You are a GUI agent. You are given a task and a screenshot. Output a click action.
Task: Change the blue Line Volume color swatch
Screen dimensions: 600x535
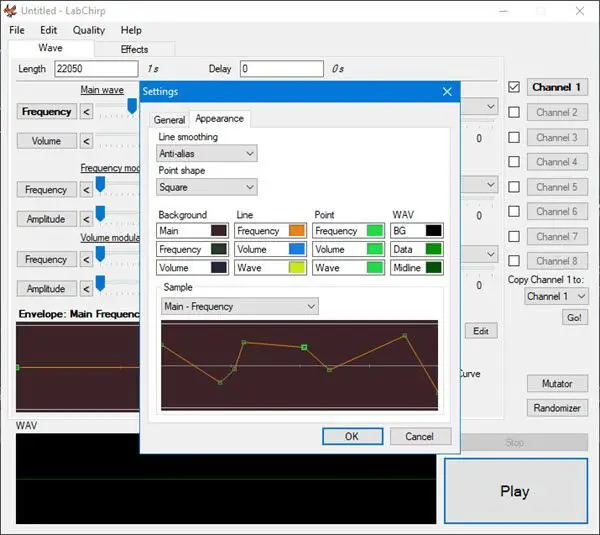[297, 249]
